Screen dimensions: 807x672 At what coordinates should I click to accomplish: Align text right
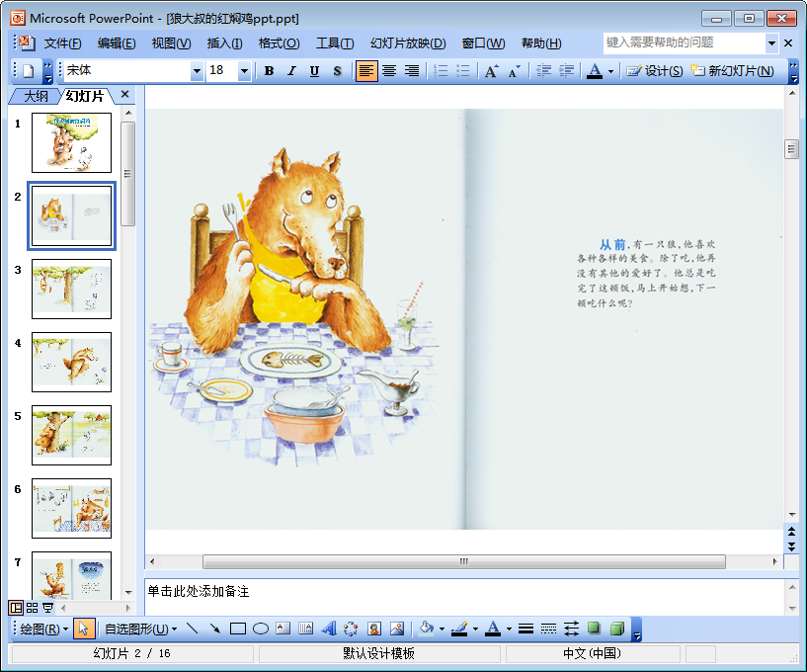[x=412, y=70]
